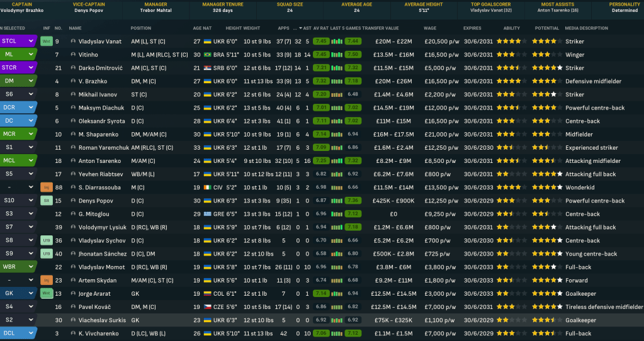This screenshot has width=644, height=341.
Task: Click the U19 badge on Vladyslav Sychov's row
Action: coord(47,240)
